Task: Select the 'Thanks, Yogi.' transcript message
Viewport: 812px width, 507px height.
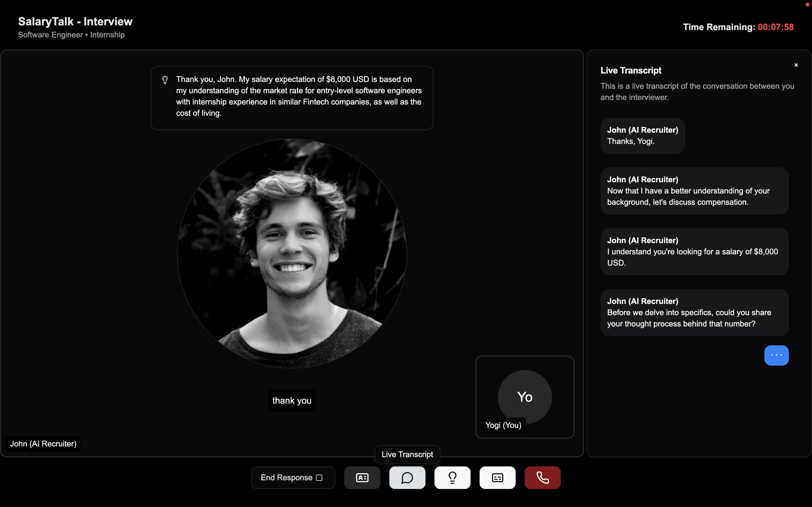Action: point(642,135)
